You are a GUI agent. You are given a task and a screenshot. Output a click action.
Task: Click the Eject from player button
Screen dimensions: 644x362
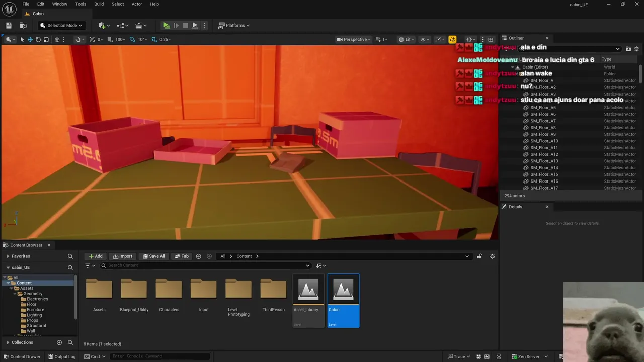195,25
